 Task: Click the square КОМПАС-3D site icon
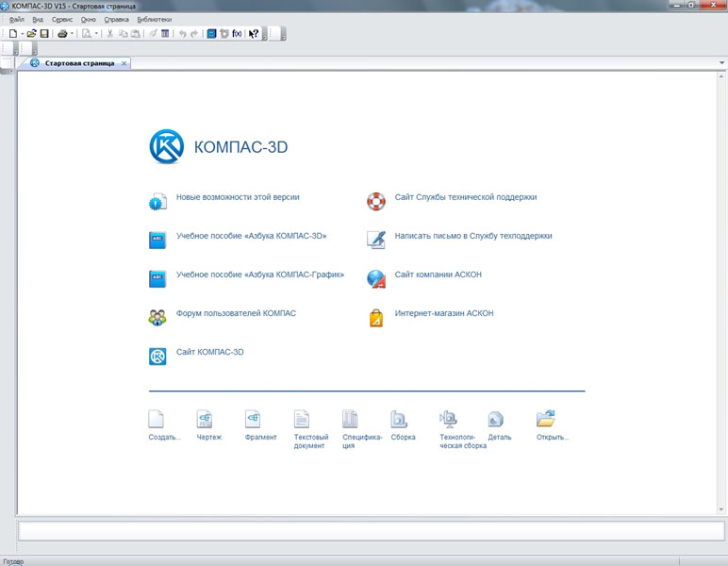coord(157,357)
